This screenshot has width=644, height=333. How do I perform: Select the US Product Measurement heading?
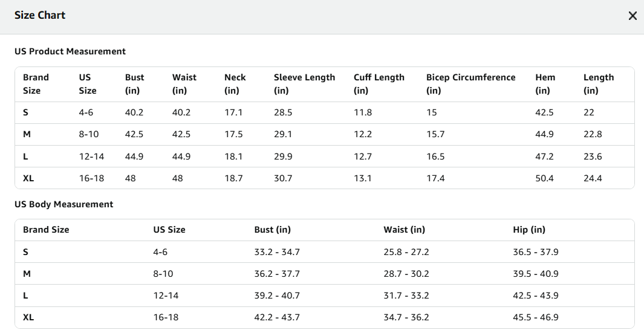click(x=70, y=51)
